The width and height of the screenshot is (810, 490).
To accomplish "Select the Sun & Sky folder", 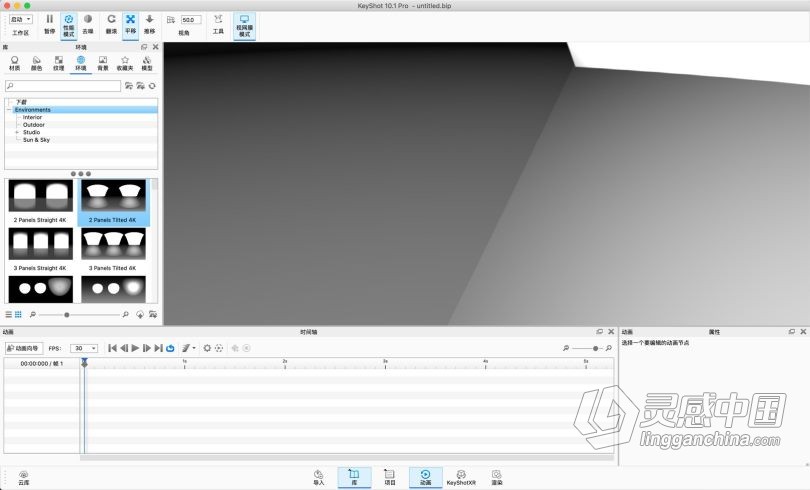I will [x=36, y=139].
